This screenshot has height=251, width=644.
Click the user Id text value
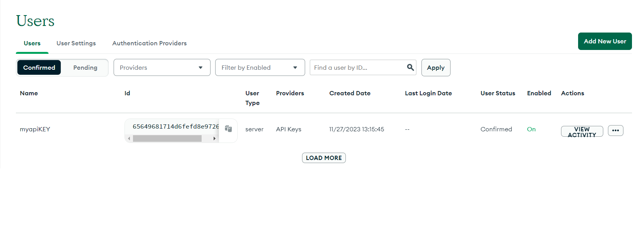[x=175, y=127]
